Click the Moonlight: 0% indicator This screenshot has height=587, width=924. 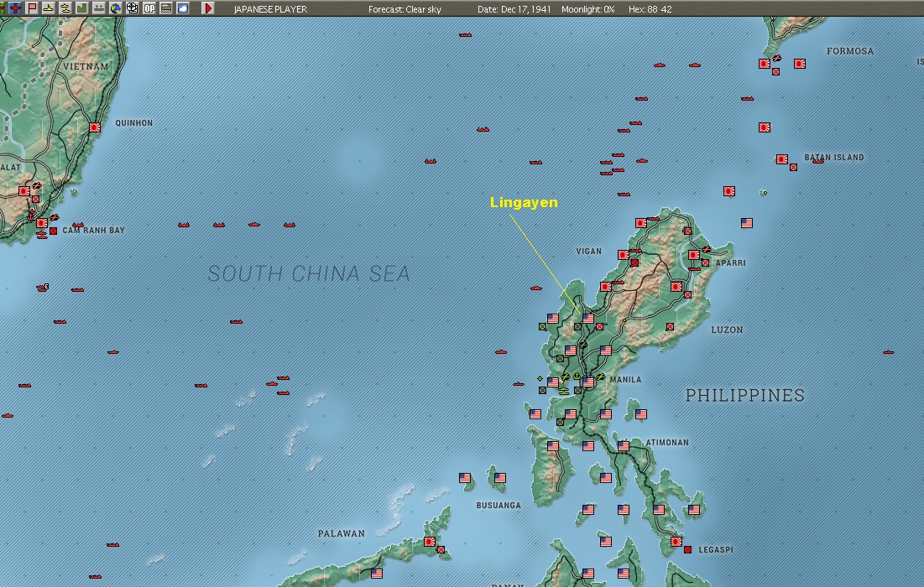[x=588, y=9]
